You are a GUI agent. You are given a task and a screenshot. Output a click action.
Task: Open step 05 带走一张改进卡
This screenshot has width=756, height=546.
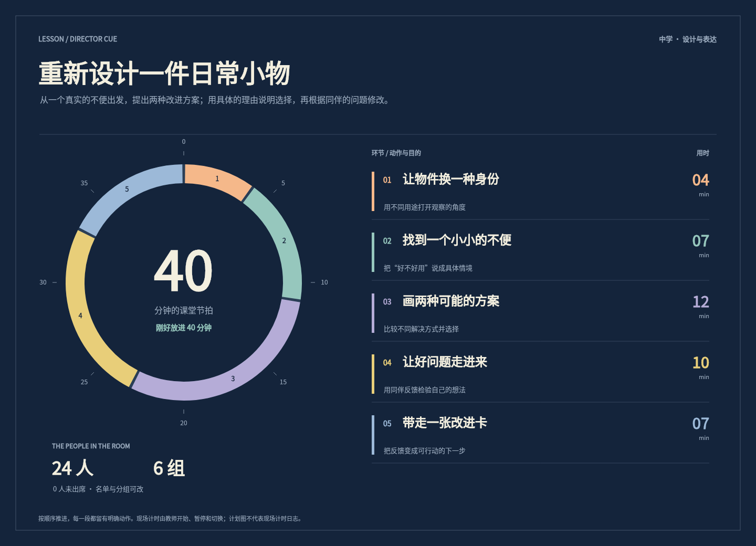pyautogui.click(x=540, y=435)
